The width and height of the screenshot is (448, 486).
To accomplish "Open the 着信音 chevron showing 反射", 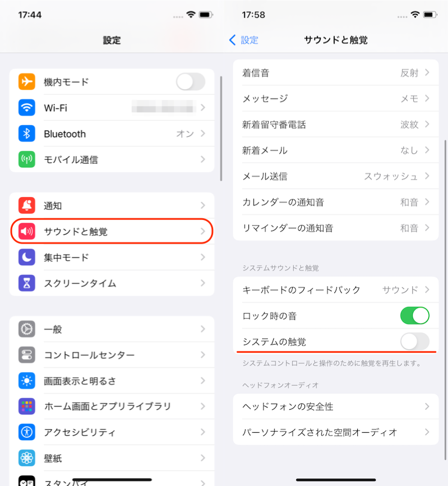I will pyautogui.click(x=427, y=72).
